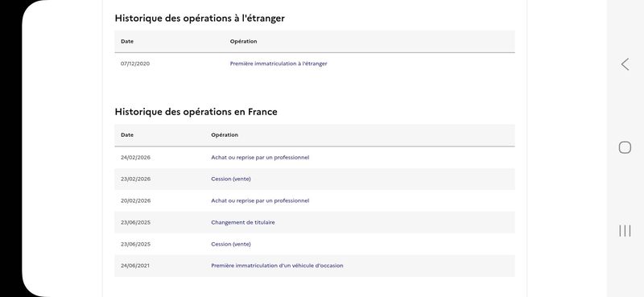Screen dimensions: 644x297
Task: Select 'Achat ou reprise par un professionnel' dated 24/02/2026
Action: (260, 157)
